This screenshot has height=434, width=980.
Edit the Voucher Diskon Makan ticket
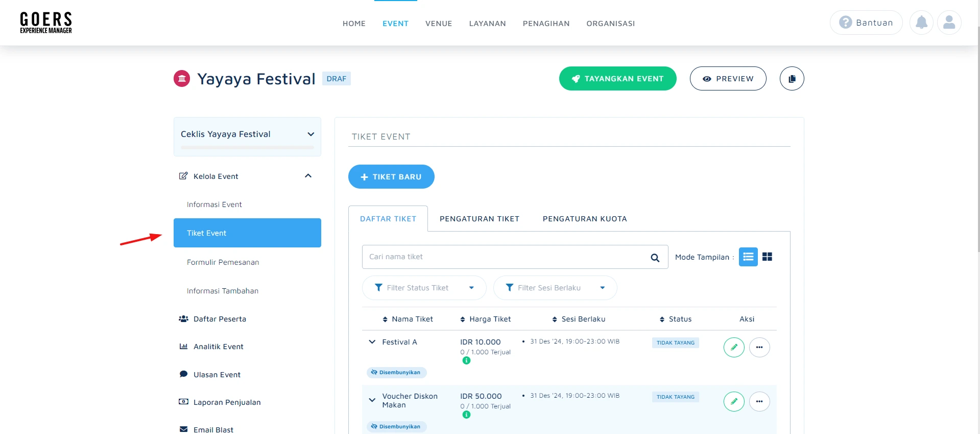[734, 402]
